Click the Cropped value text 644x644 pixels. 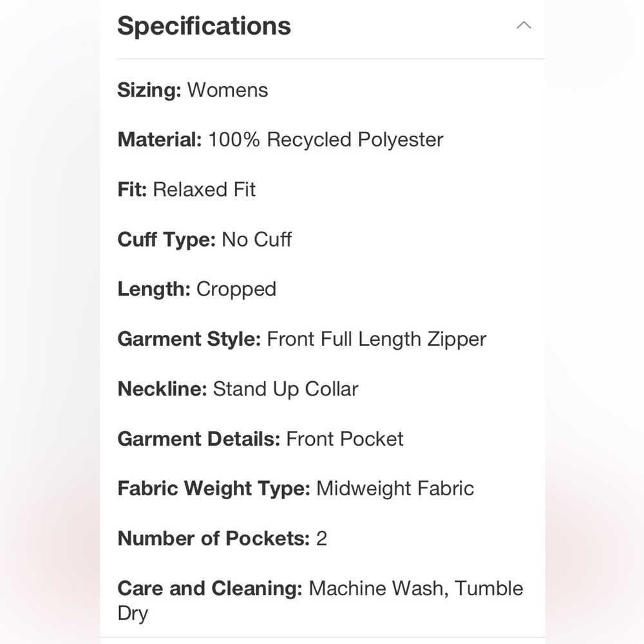(236, 289)
